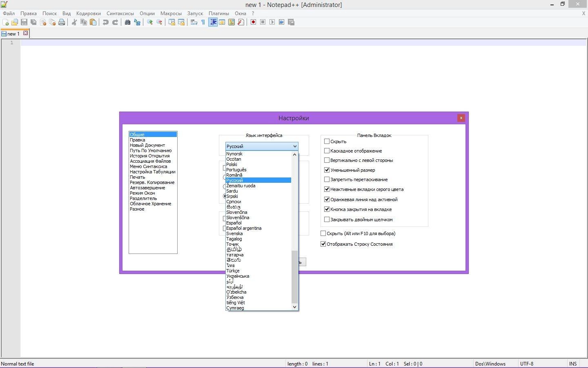
Task: Click the Save file toolbar icon
Action: (x=24, y=22)
